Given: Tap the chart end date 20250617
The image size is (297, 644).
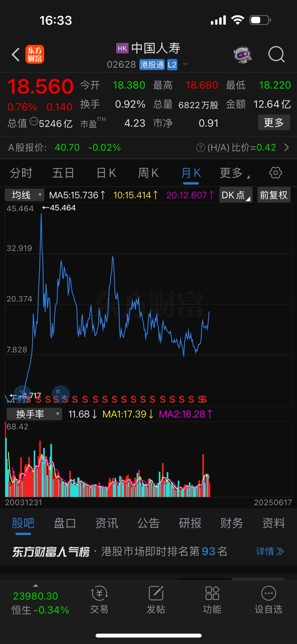Looking at the screenshot, I should point(273,502).
